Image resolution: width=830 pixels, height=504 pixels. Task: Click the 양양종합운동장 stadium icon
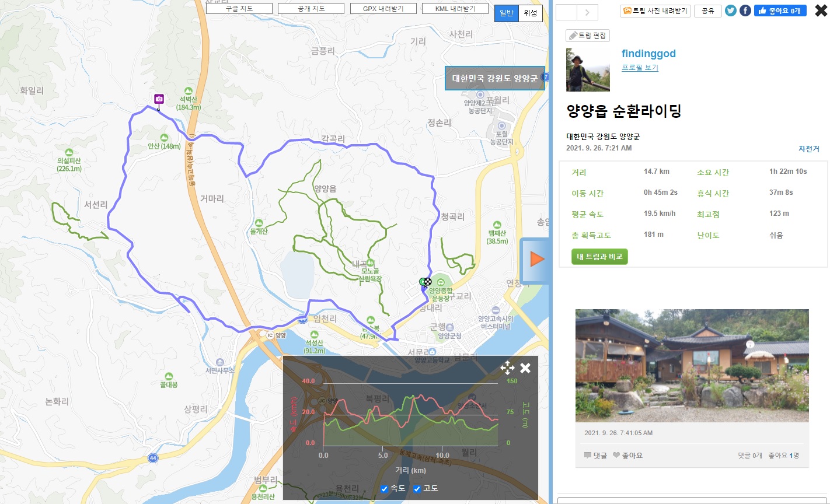441,282
